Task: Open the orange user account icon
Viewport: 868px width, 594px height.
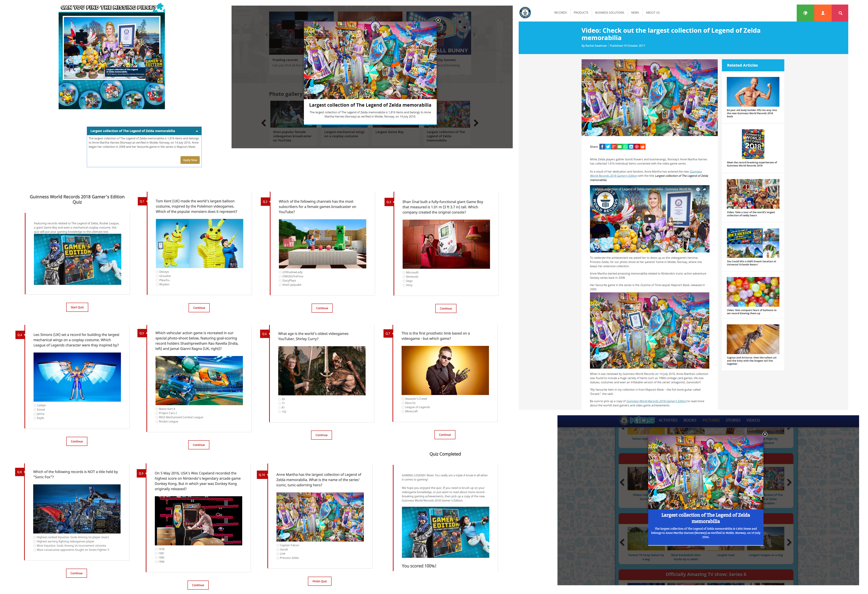Action: 823,13
